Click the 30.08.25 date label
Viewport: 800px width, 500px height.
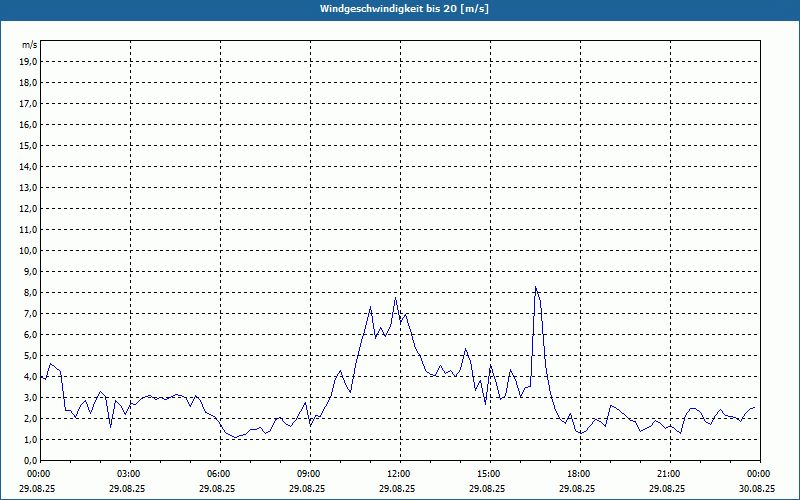click(x=757, y=489)
